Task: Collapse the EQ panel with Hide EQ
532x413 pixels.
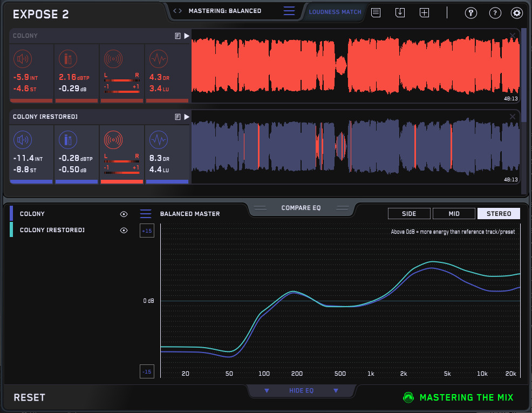Action: [301, 391]
